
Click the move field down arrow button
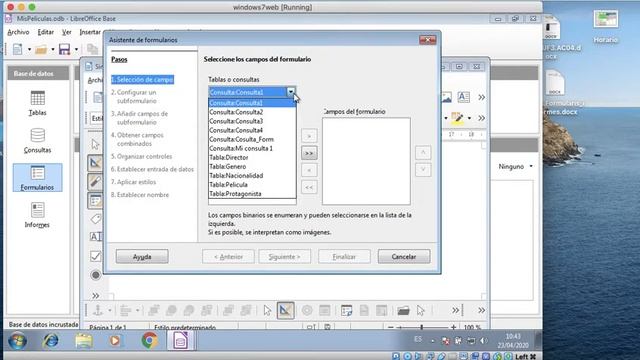(x=423, y=170)
